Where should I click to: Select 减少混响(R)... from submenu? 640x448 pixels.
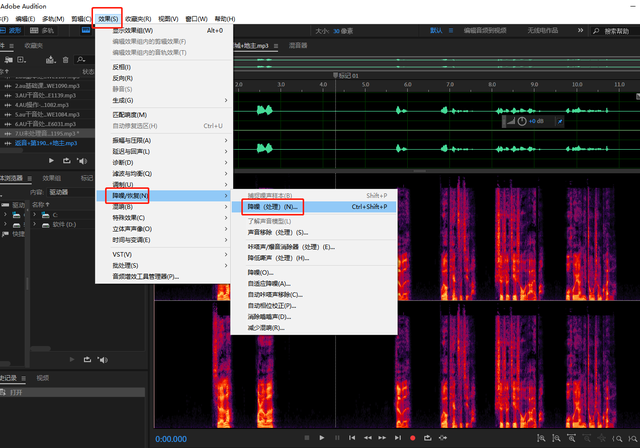pos(314,328)
